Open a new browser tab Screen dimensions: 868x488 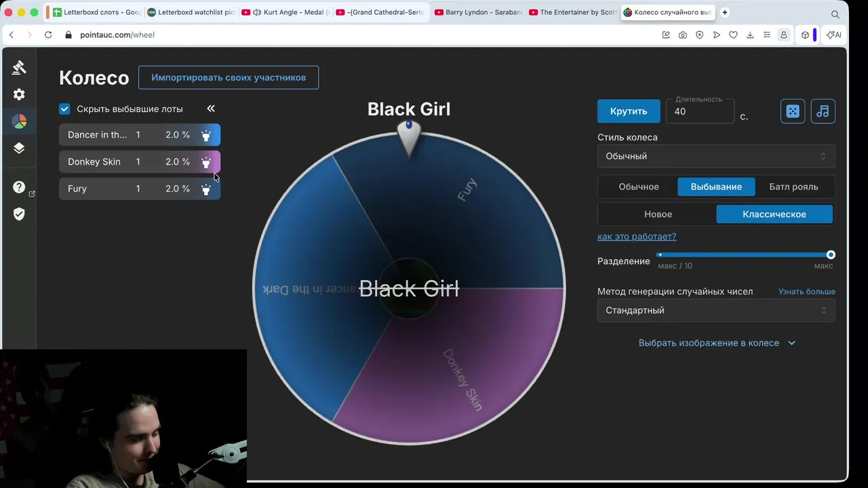(x=725, y=12)
